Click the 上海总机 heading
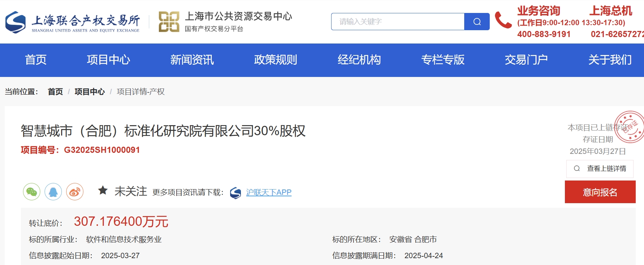This screenshot has width=644, height=265. 611,11
